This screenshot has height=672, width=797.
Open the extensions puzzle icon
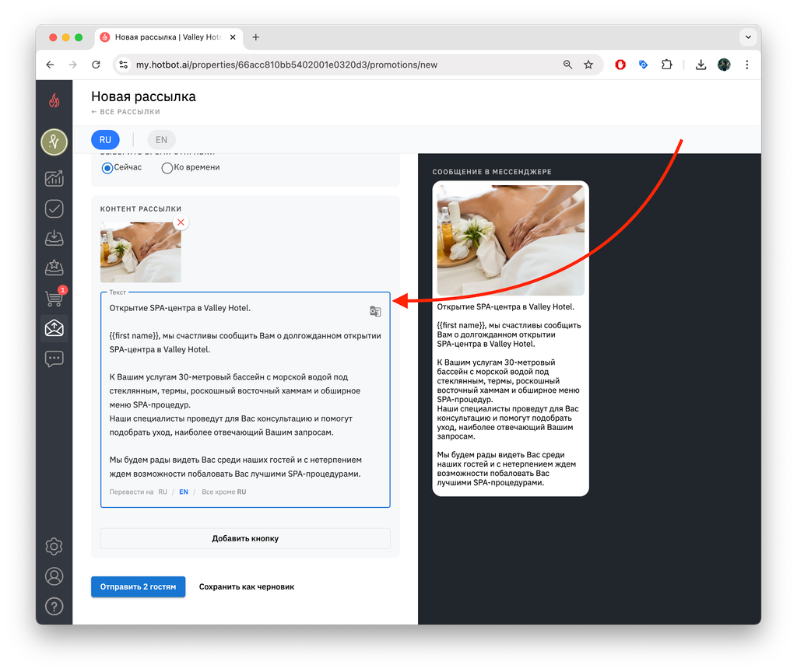667,65
